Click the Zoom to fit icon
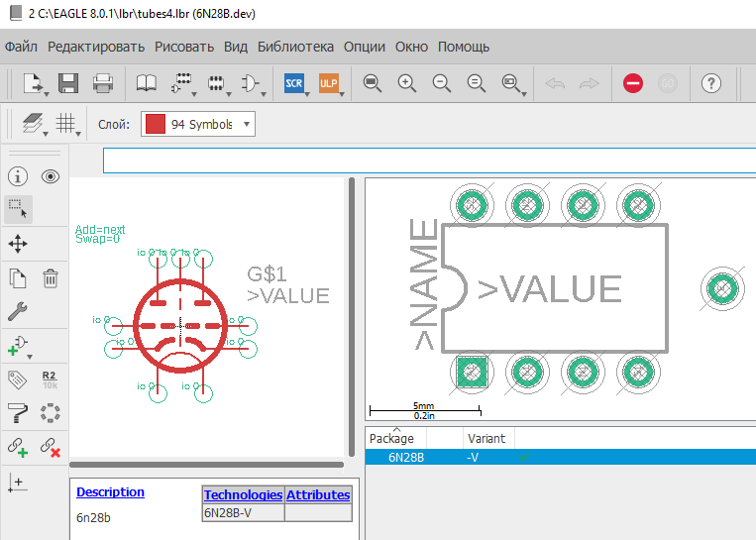Screen dimensions: 756x540 372,83
